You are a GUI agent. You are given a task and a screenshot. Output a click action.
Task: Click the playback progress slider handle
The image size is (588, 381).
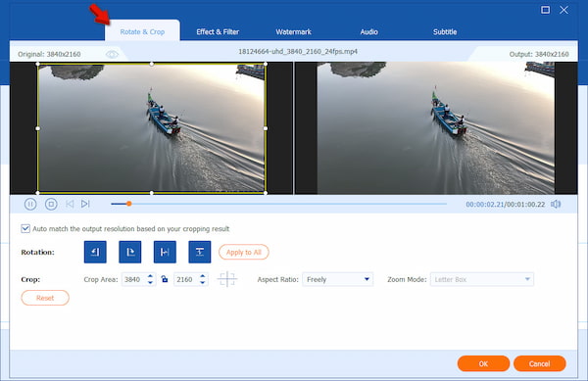pos(128,204)
